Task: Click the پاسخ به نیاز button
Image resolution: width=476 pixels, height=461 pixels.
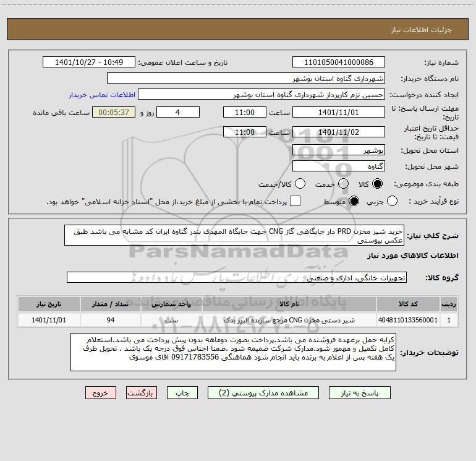Action: [359, 393]
